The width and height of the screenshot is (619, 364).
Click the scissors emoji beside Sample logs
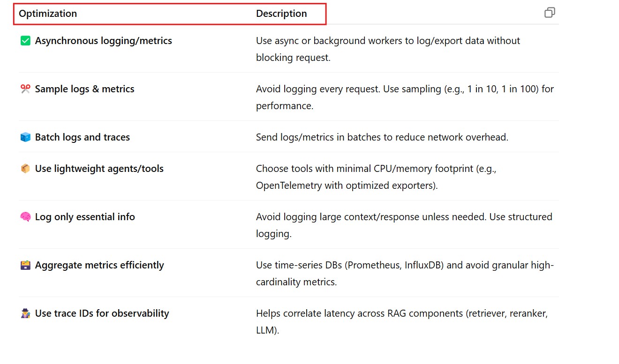(x=25, y=89)
